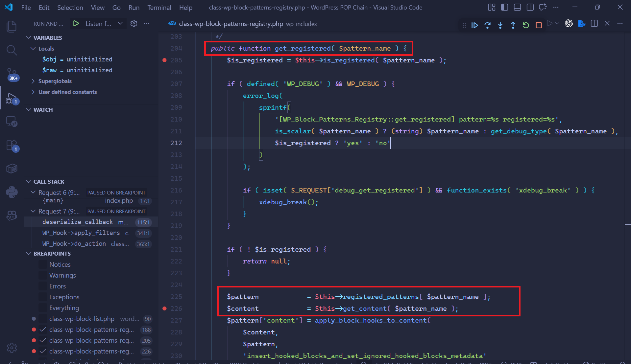Expand User defined constants scope

coord(33,92)
